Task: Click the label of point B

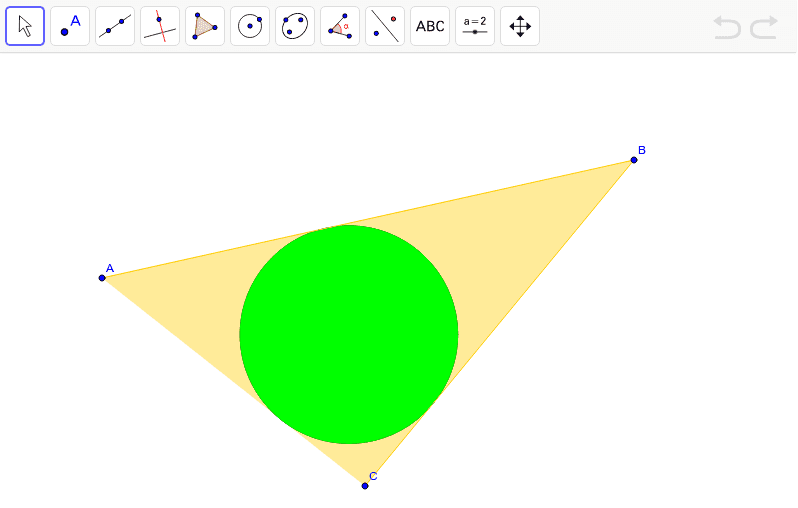Action: pos(642,150)
